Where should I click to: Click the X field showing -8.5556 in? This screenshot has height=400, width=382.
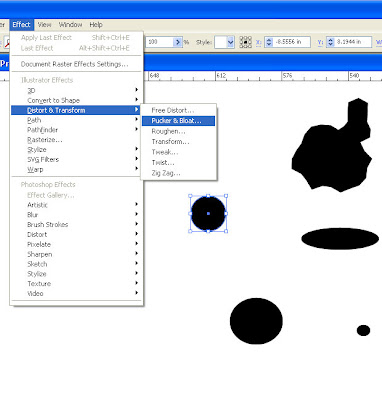(292, 42)
